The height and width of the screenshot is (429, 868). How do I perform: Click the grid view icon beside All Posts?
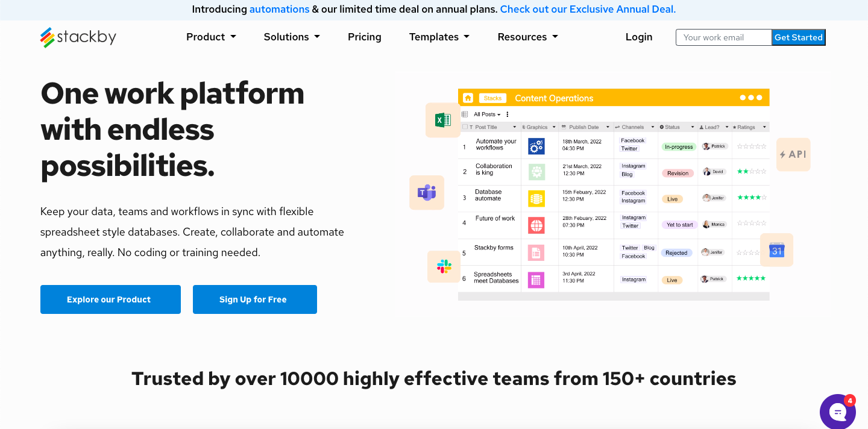(465, 114)
